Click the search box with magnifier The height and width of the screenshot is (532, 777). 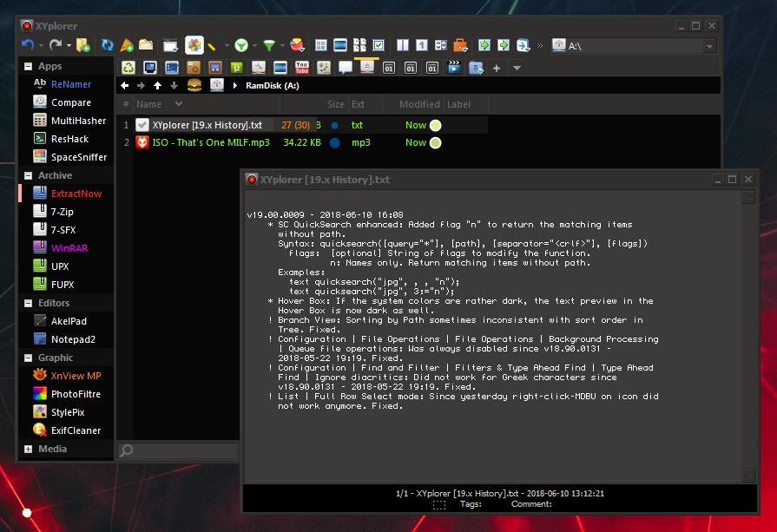click(177, 450)
